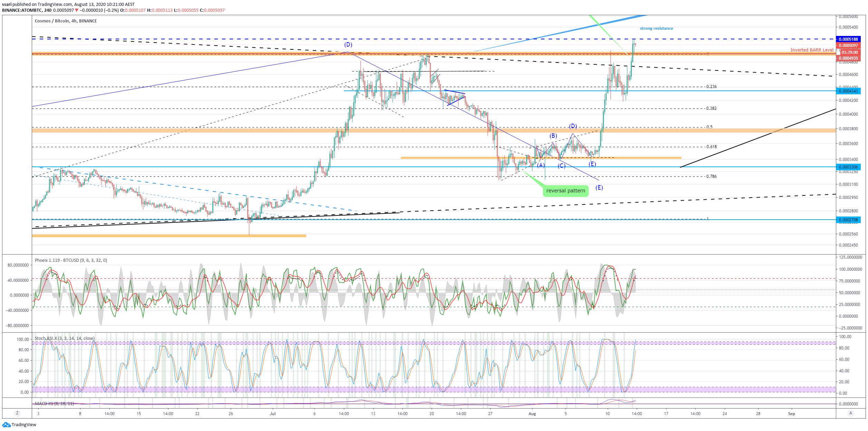This screenshot has height=431, width=868.
Task: Click the 0.0005400 price axis tick
Action: click(848, 27)
